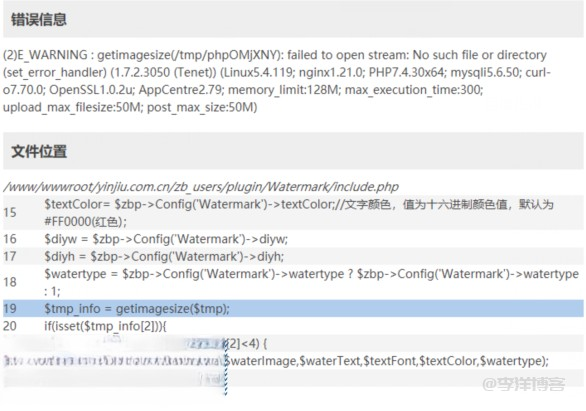Image resolution: width=586 pixels, height=411 pixels.
Task: Click line number 20
Action: tap(10, 326)
